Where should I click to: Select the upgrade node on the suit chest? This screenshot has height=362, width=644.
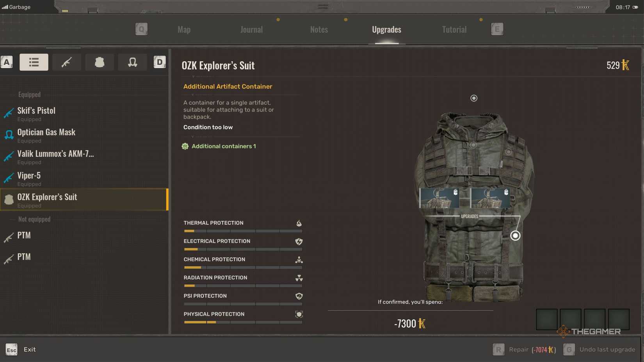point(473,144)
